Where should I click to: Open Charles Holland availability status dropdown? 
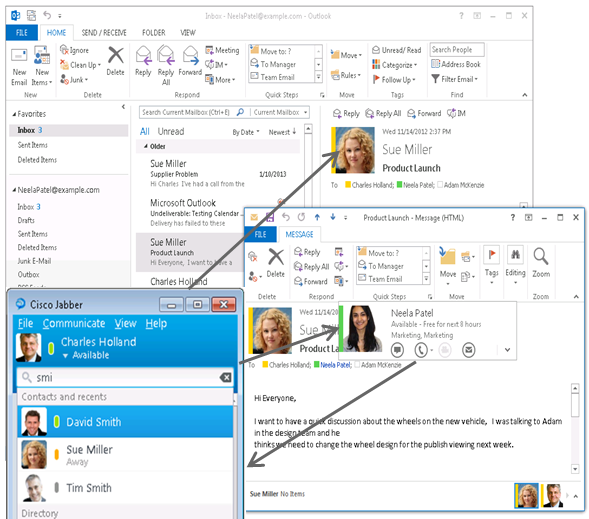click(x=86, y=355)
